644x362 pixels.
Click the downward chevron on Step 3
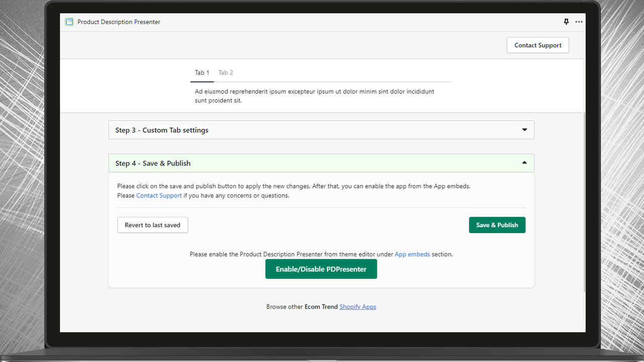pos(524,130)
